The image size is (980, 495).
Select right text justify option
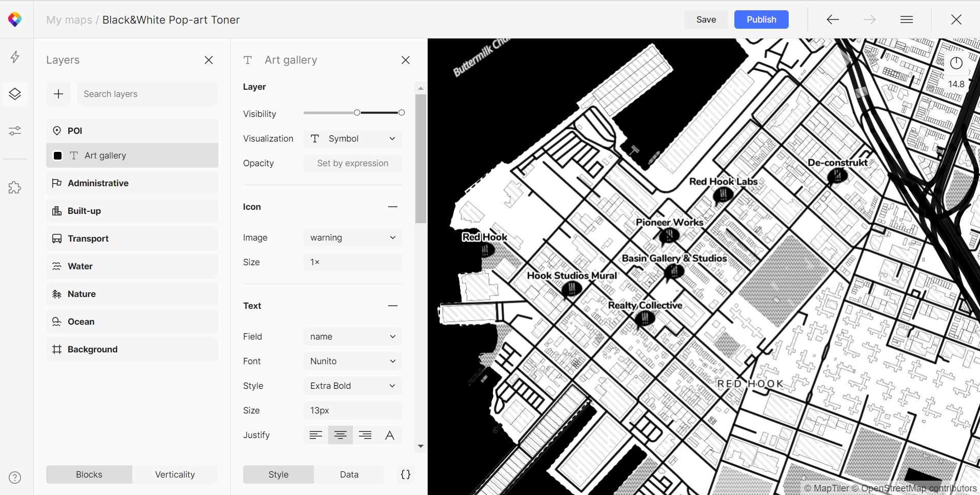[x=365, y=435]
